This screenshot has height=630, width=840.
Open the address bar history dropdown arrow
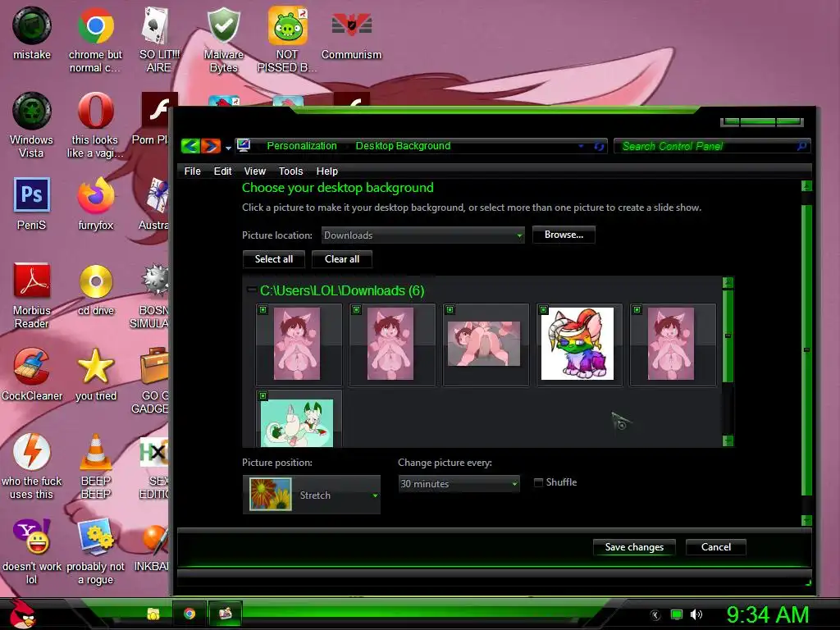coord(581,146)
